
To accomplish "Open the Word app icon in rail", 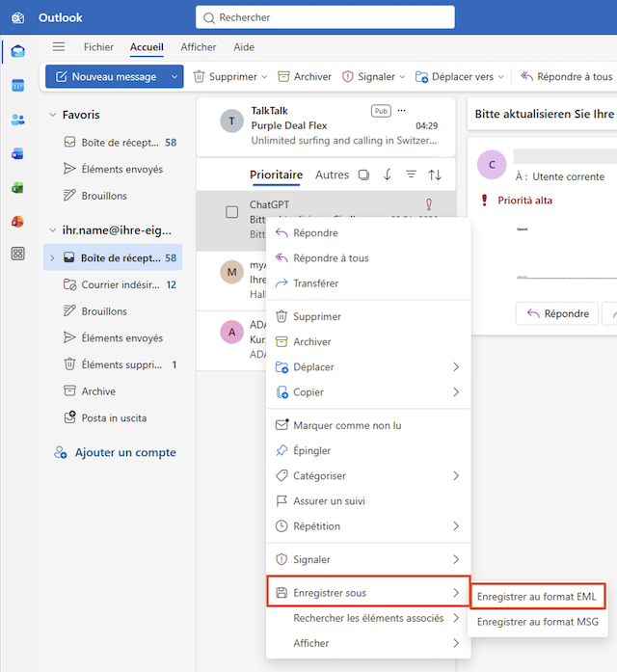I will point(17,153).
